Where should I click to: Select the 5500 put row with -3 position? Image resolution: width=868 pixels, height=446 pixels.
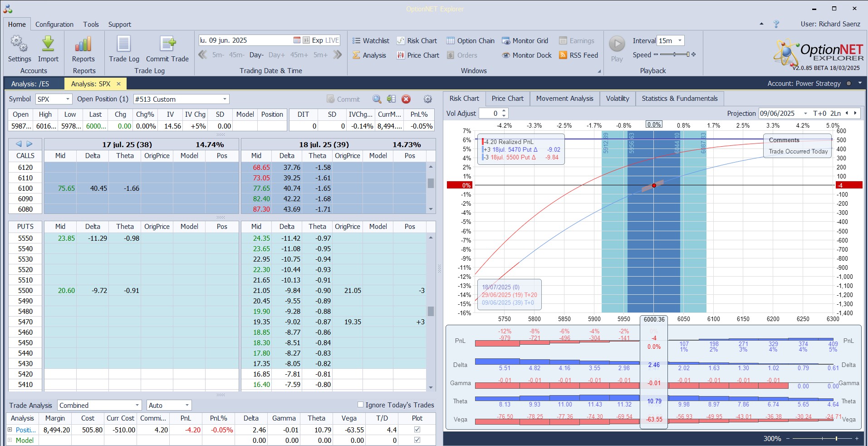[x=333, y=291]
